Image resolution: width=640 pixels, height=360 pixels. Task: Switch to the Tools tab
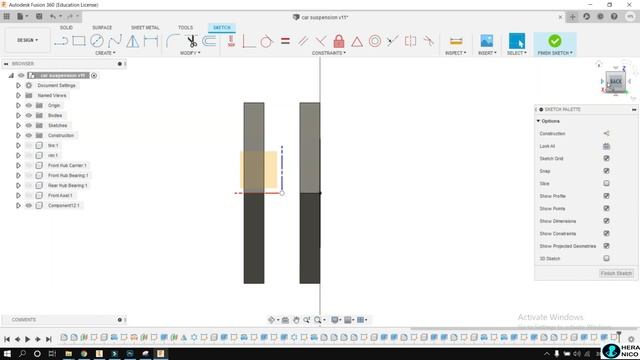185,28
